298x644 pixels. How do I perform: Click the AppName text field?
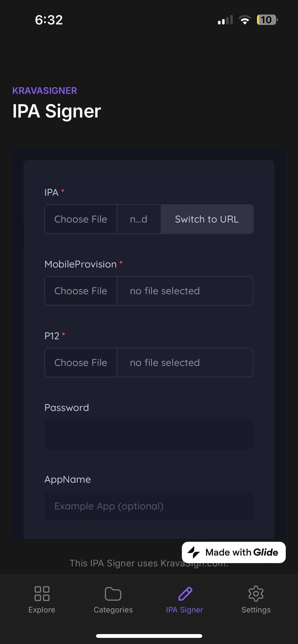point(149,506)
